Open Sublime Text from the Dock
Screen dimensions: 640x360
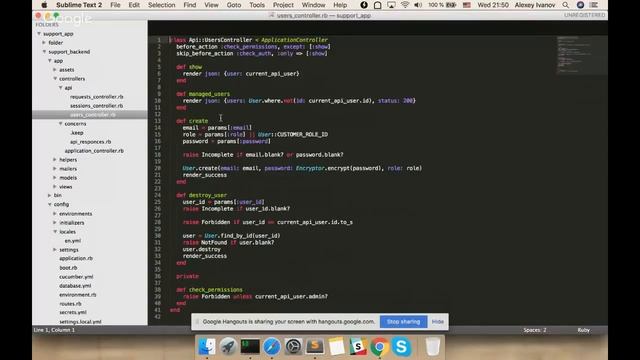click(x=315, y=347)
